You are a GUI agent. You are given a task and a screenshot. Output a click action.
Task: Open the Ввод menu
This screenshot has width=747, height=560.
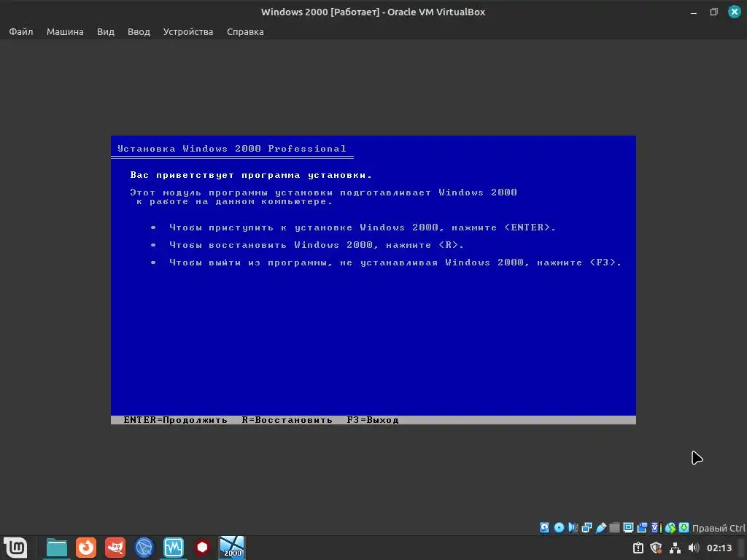point(139,31)
